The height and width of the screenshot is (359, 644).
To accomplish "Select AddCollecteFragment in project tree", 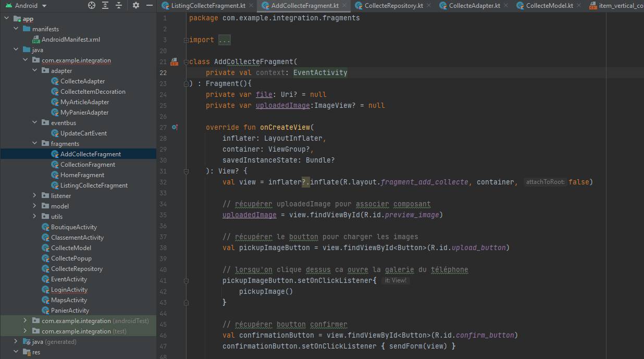I will (x=91, y=154).
